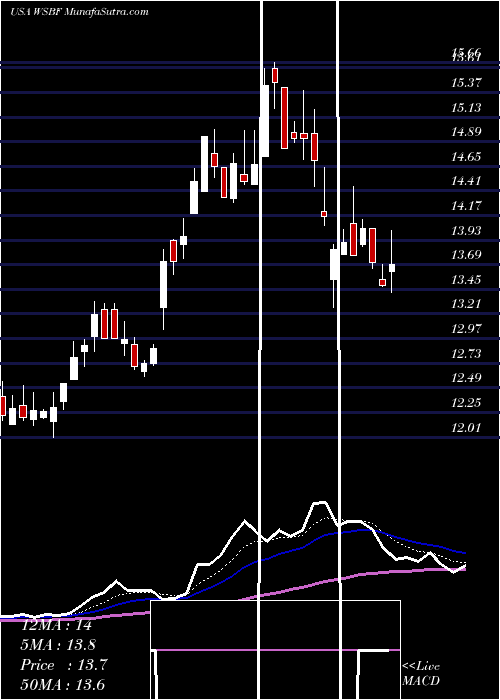Select the 14.89 price level label
500x700 pixels.
pyautogui.click(x=467, y=132)
